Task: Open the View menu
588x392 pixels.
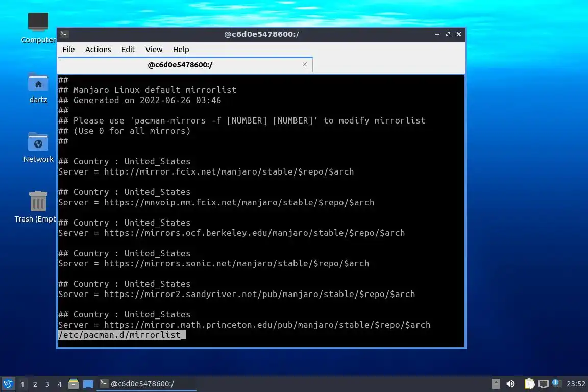Action: (x=154, y=50)
